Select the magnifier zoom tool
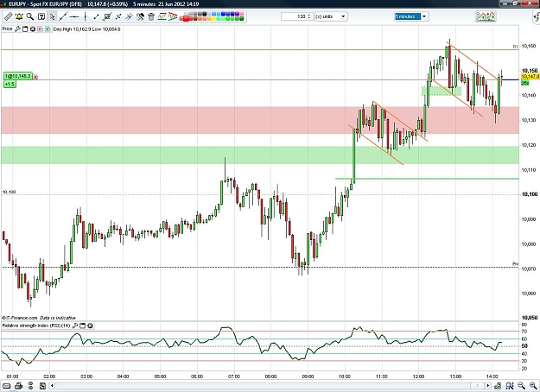 point(30,16)
